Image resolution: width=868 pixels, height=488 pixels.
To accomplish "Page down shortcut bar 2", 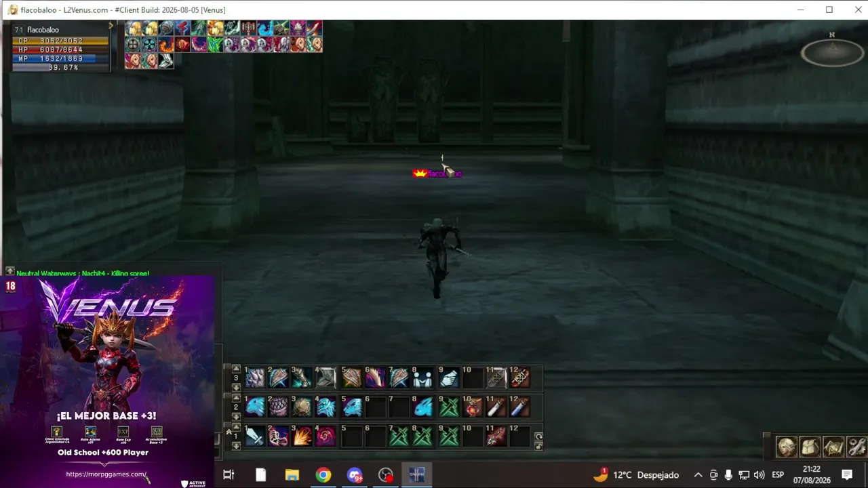I will [236, 417].
